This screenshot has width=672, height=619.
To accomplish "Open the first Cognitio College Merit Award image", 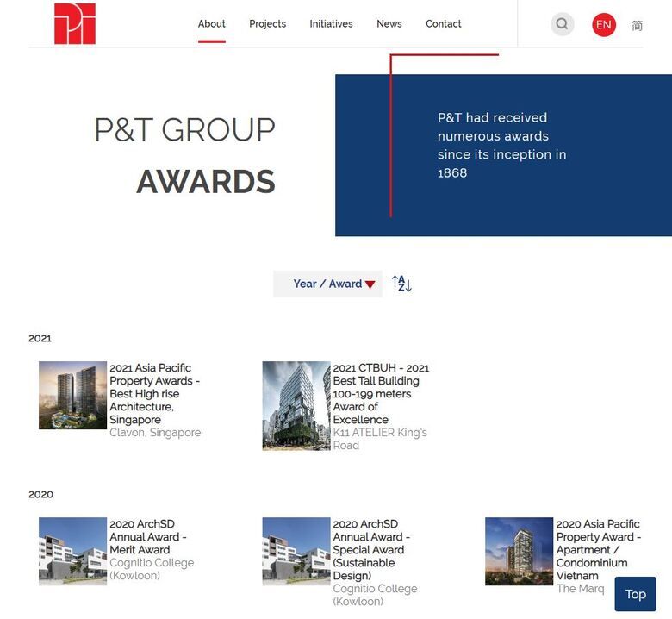I will click(x=72, y=551).
